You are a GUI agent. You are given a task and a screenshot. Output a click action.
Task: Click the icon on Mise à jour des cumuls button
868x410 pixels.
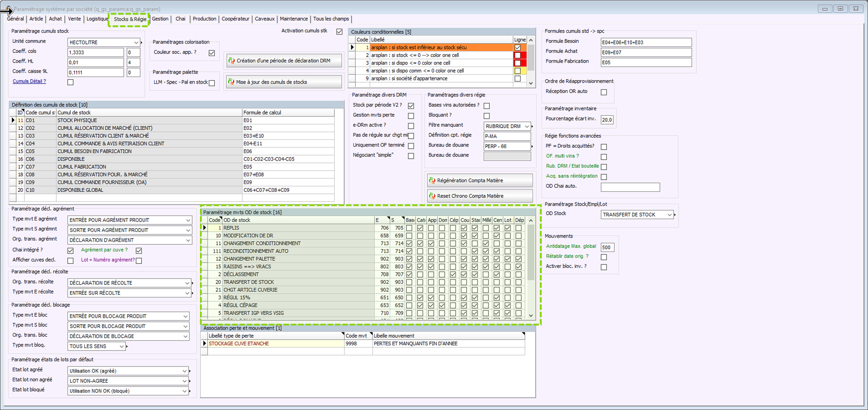[231, 82]
